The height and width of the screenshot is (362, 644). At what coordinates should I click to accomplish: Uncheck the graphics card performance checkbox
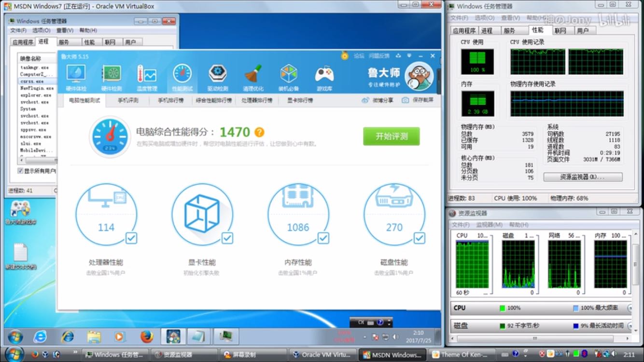pos(227,238)
